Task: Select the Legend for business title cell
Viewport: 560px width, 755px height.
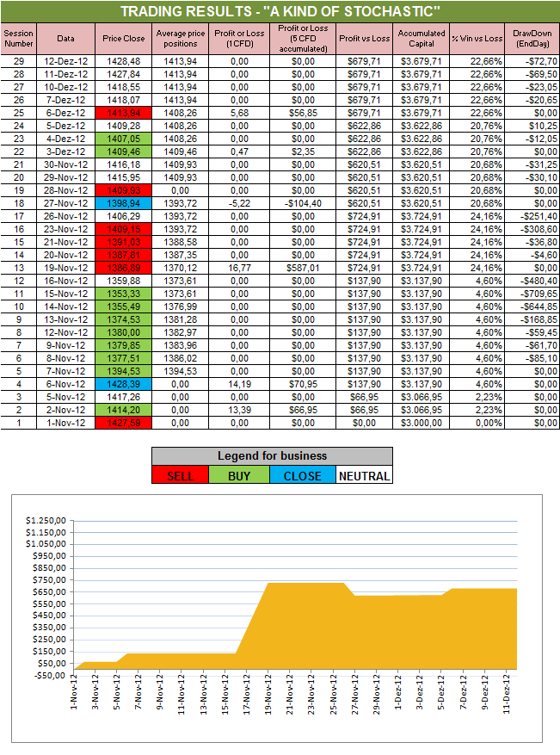Action: tap(273, 456)
